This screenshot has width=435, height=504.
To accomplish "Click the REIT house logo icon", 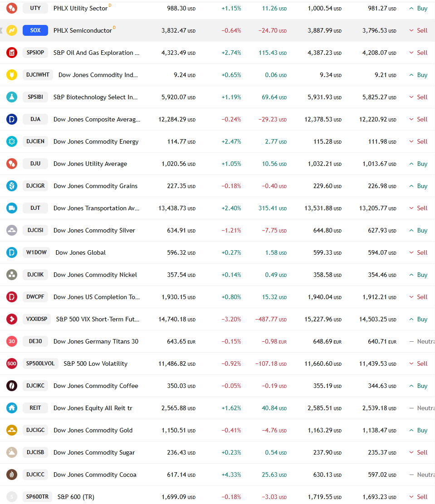I will (x=12, y=407).
